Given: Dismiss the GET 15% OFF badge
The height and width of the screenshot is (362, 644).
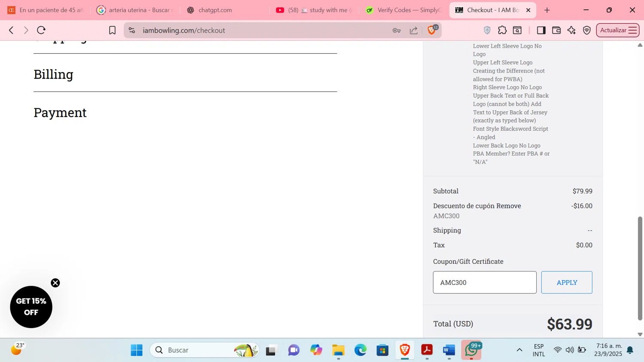Looking at the screenshot, I should click(x=55, y=283).
